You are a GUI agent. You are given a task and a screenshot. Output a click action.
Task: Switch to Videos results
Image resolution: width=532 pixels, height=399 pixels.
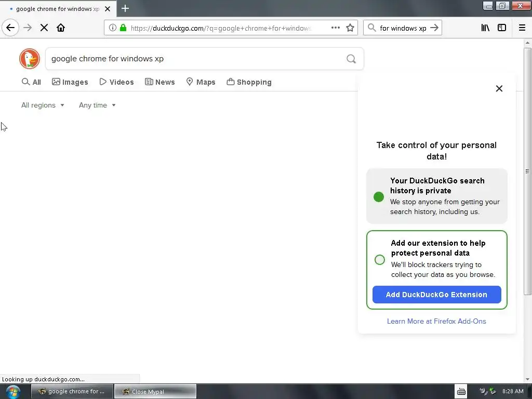(x=116, y=82)
